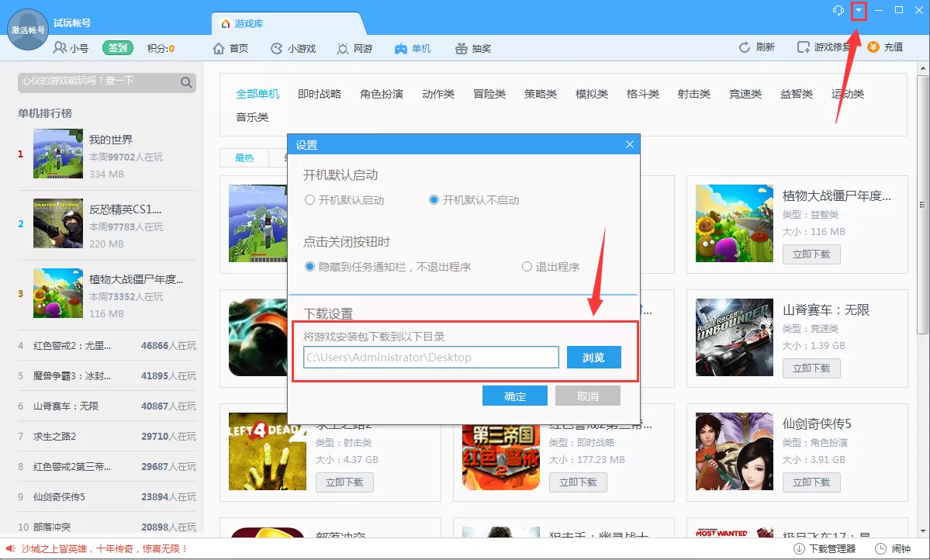
Task: Filter by 音乐类 category
Action: tap(252, 117)
